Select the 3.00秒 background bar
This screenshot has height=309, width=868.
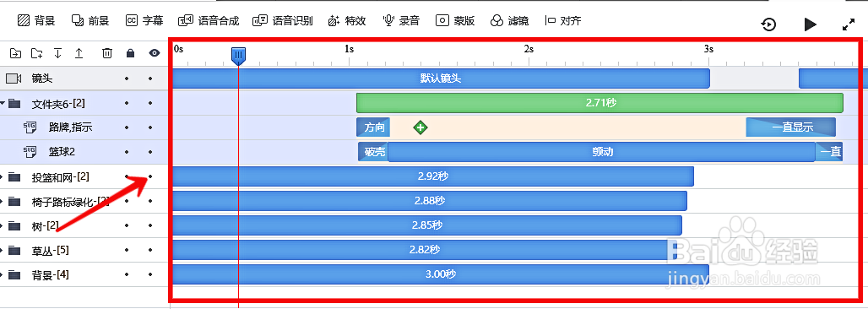pyautogui.click(x=442, y=274)
